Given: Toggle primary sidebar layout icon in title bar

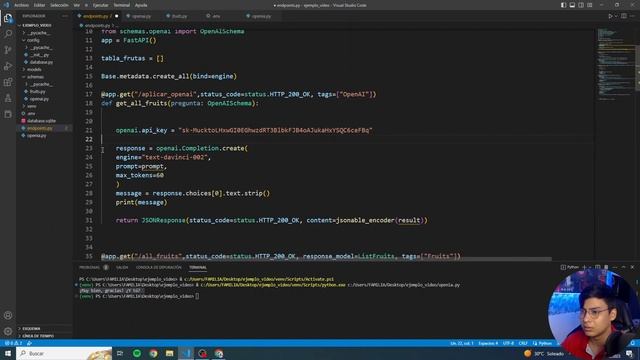Looking at the screenshot, I should 563,5.
